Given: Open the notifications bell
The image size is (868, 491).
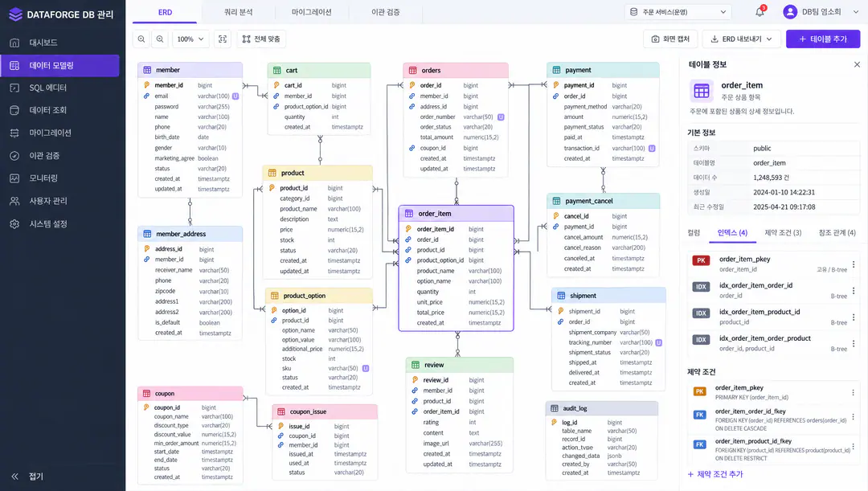Looking at the screenshot, I should [760, 11].
